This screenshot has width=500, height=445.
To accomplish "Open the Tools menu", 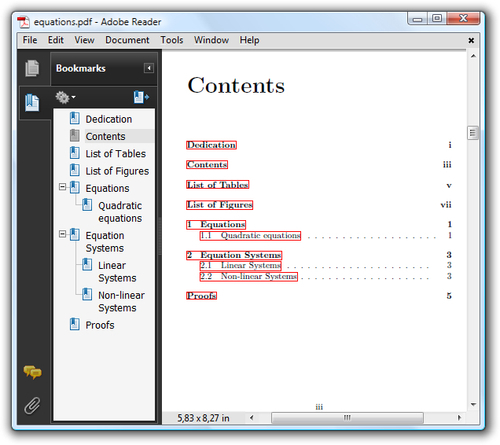I will coord(172,40).
